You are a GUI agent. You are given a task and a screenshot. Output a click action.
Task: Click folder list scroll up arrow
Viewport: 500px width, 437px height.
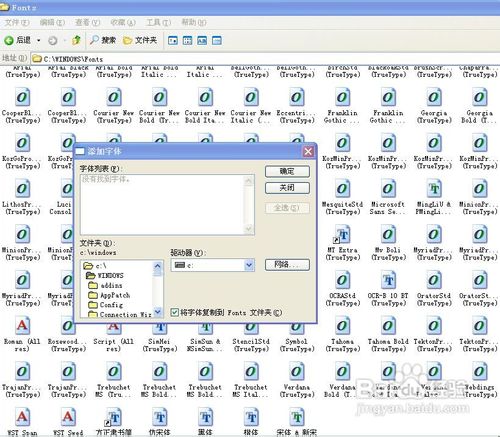(x=158, y=266)
